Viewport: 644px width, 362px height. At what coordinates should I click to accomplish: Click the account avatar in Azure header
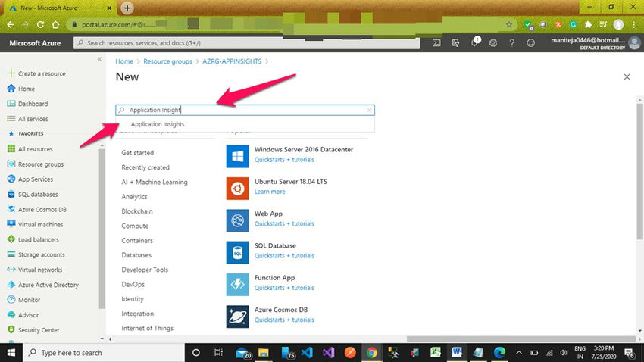click(634, 42)
